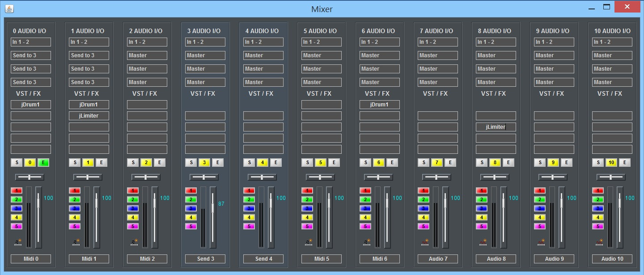Click the "0 AUDIO I/O" channel header
Viewport: 644px width, 275px height.
point(30,31)
